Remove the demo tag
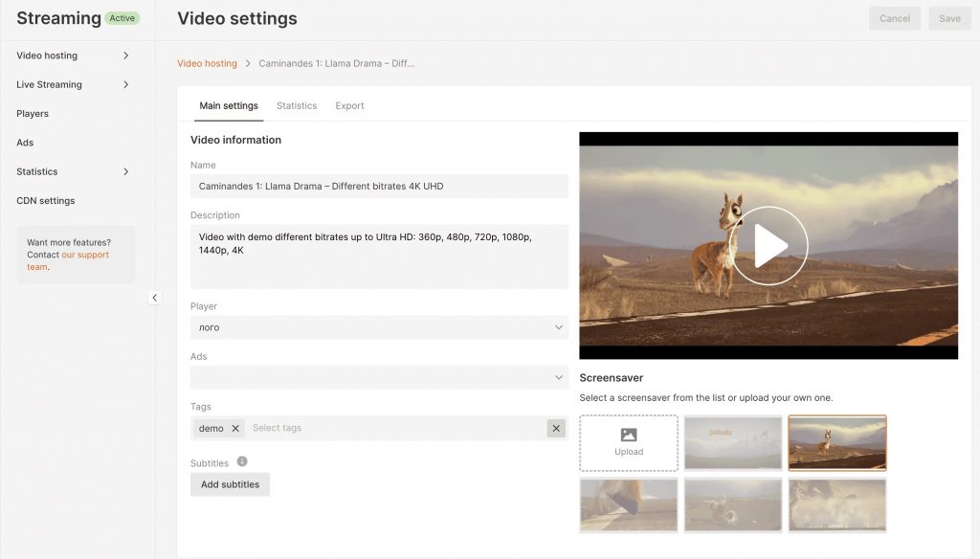 [x=235, y=429]
